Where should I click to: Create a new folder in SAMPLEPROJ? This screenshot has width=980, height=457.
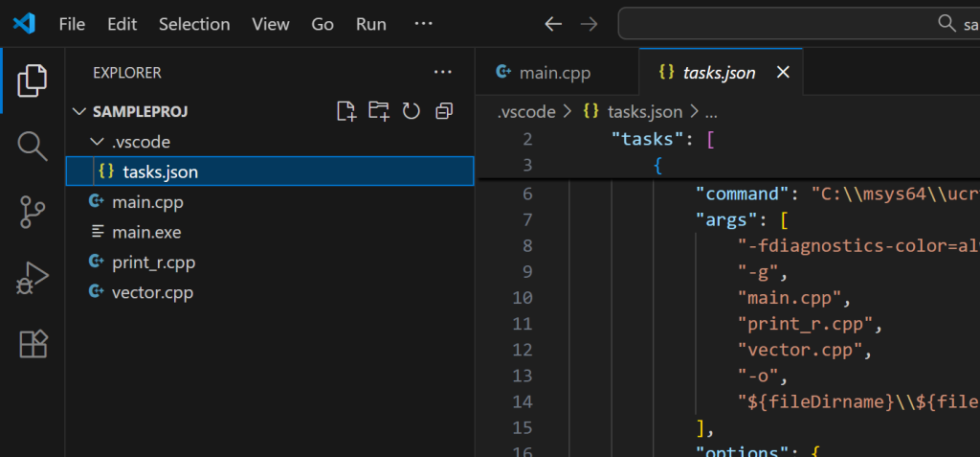coord(379,111)
